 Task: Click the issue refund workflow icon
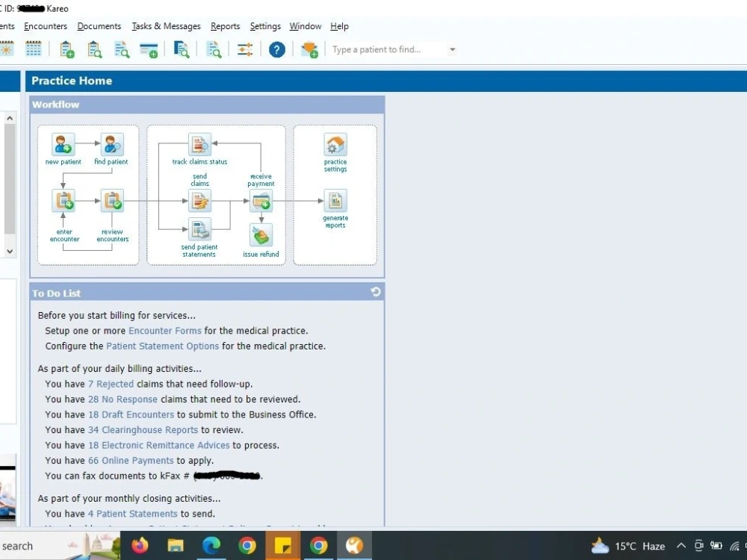(x=261, y=234)
